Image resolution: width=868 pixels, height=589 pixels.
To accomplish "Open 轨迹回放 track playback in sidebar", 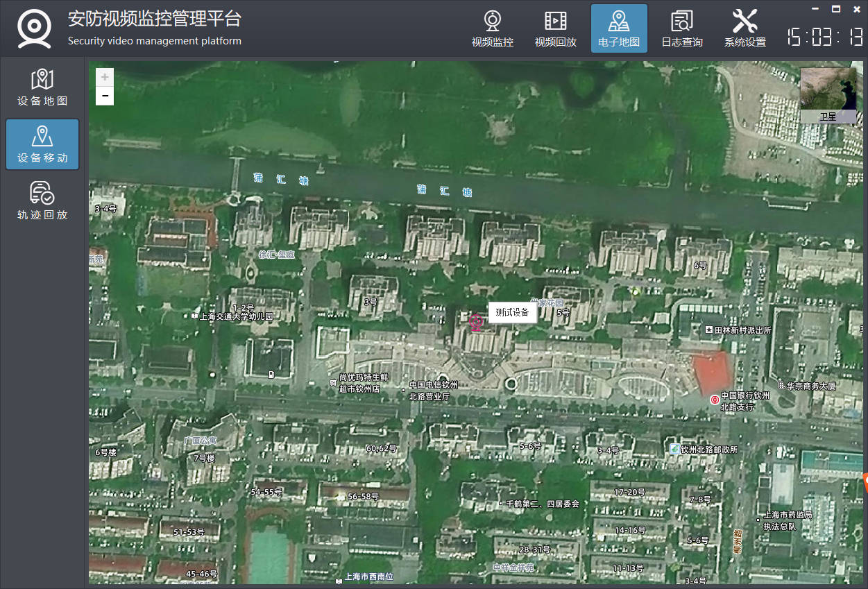I will click(42, 201).
